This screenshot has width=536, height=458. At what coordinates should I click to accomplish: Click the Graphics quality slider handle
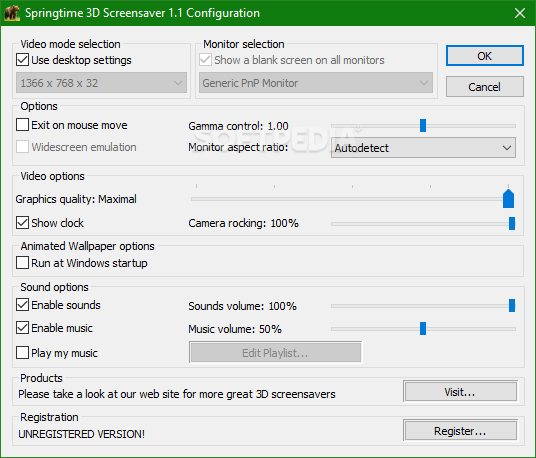pyautogui.click(x=508, y=198)
